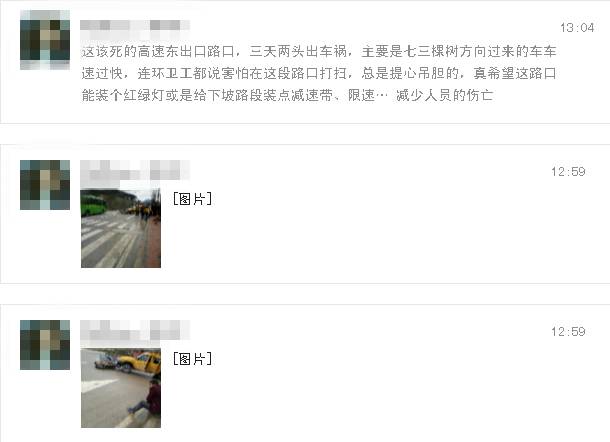Open the yellow taxi accident photo
The width and height of the screenshot is (610, 442).
click(121, 388)
